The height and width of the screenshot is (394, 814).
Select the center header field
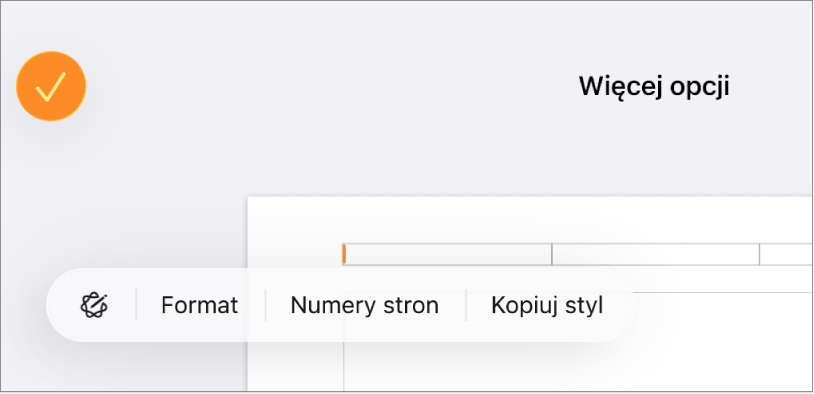[656, 254]
